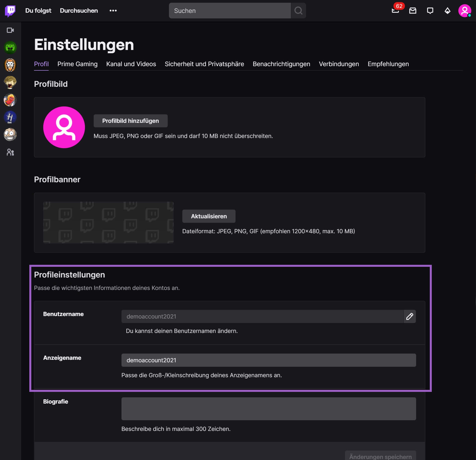Click the pencil icon to edit Benutzername
The height and width of the screenshot is (460, 476).
coord(410,316)
